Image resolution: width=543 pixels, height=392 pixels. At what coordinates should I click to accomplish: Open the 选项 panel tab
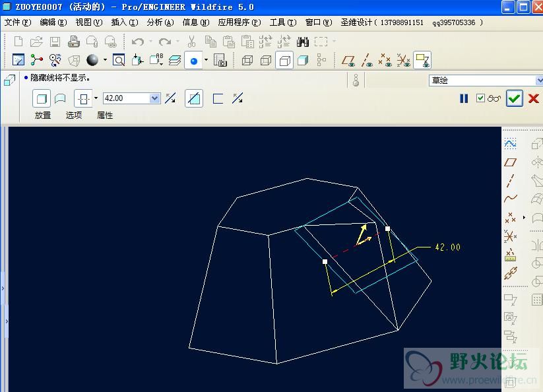click(x=74, y=115)
